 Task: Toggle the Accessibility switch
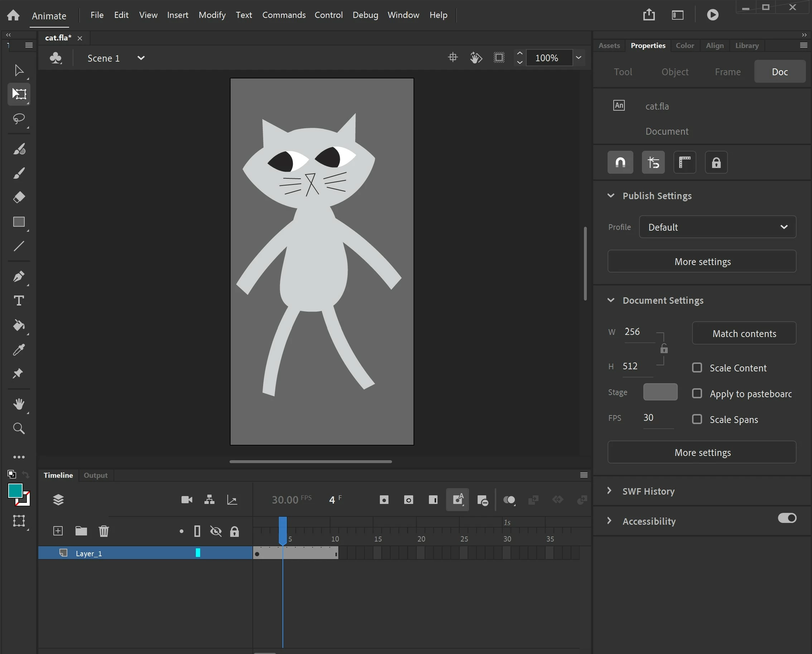pyautogui.click(x=787, y=518)
